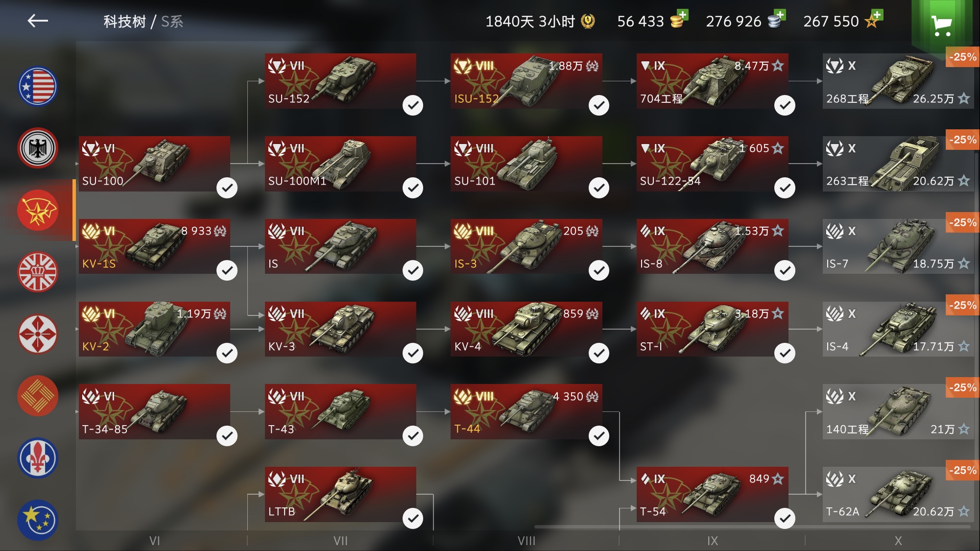Click the horizontal tech tree scrollbar
980x551 pixels.
click(752, 527)
